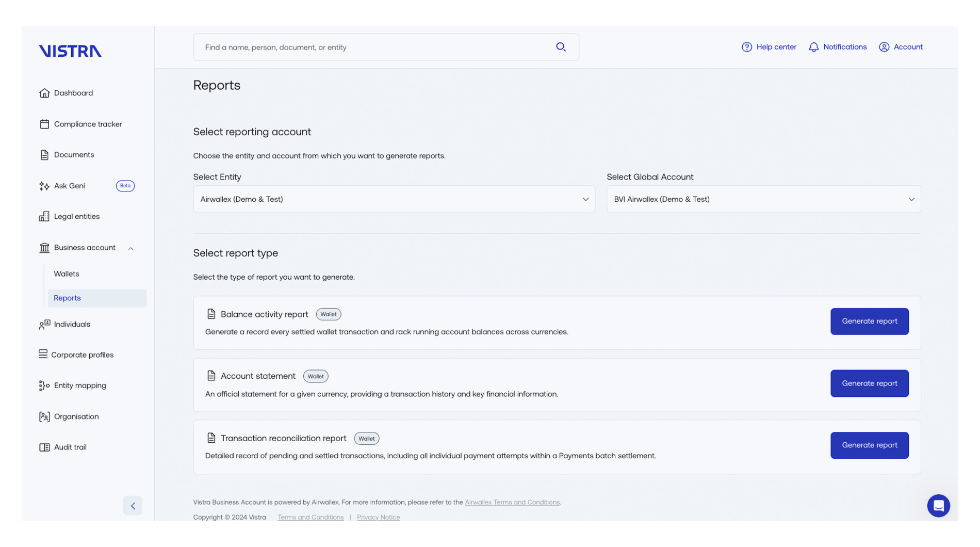980x547 pixels.
Task: Click the Reports page heading
Action: click(x=217, y=85)
